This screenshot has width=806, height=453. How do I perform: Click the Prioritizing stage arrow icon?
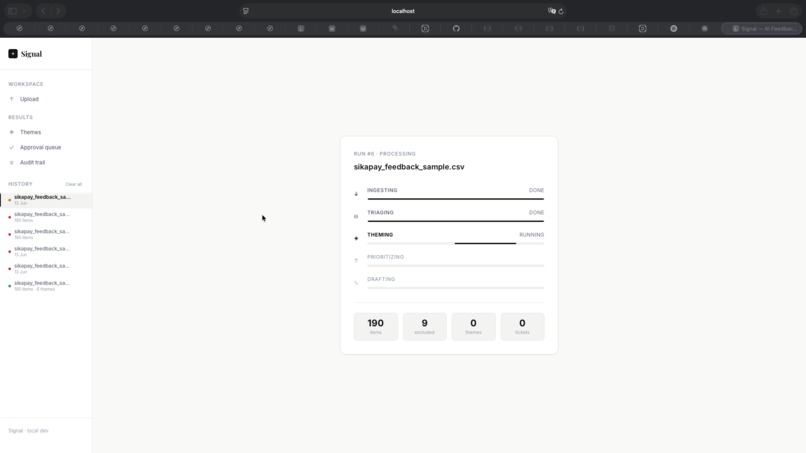tap(356, 261)
